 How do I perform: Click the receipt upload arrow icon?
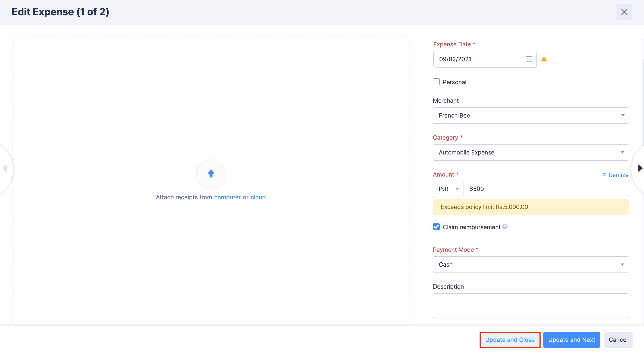[211, 174]
